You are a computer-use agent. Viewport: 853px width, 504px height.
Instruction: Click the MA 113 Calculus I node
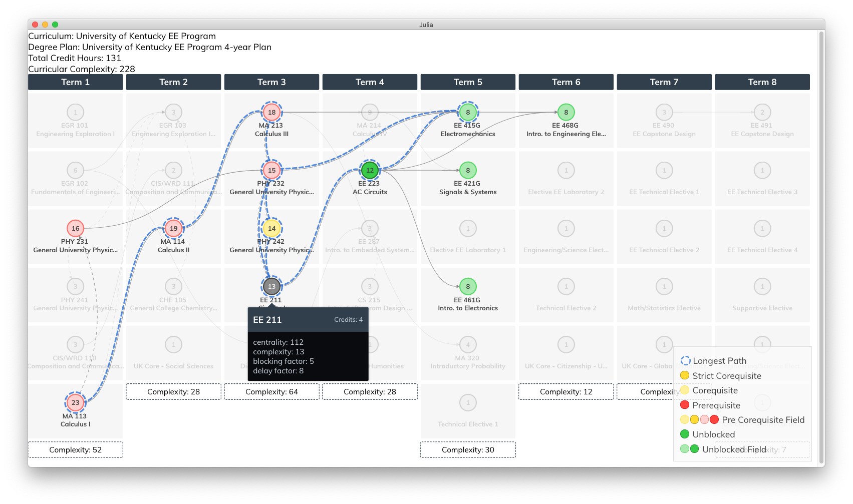point(75,402)
